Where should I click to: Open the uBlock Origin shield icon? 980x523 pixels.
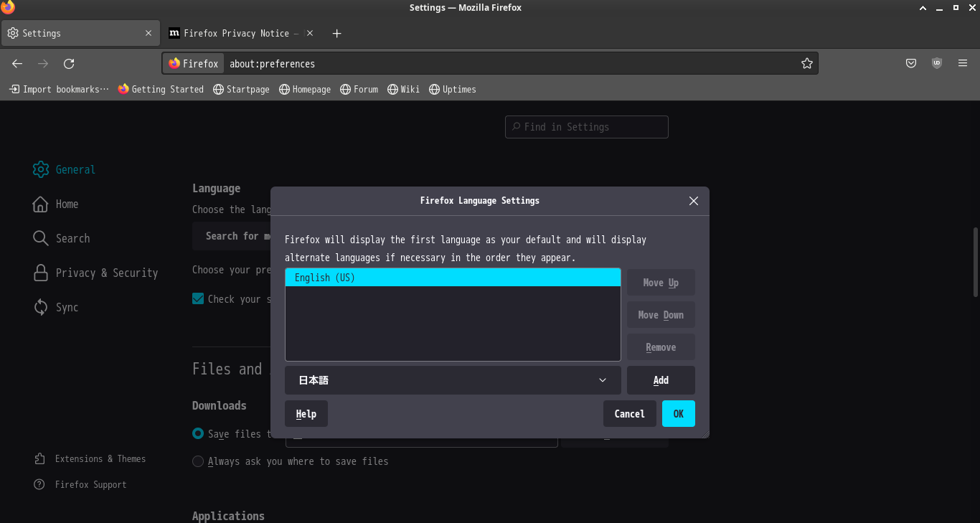[937, 64]
